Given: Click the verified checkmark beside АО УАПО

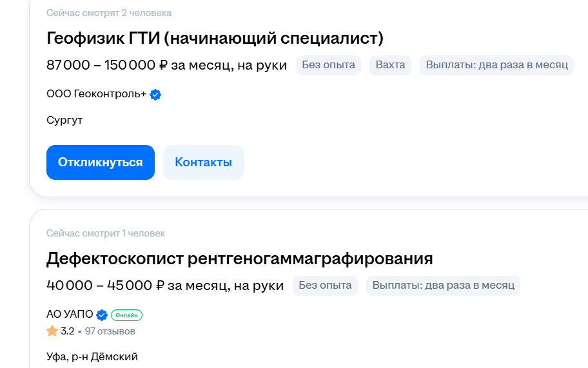Looking at the screenshot, I should point(102,315).
